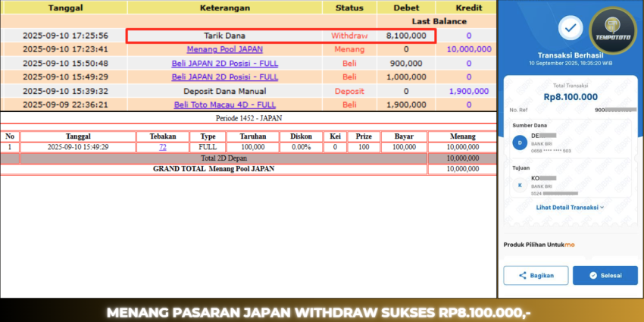This screenshot has width=644, height=322.
Task: Click the 1,000,000 debet amount
Action: 406,77
